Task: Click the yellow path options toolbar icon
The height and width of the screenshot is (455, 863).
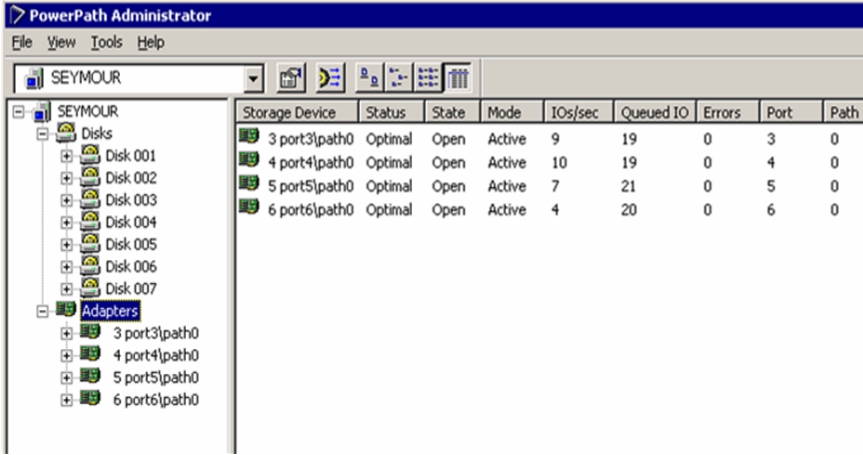Action: click(x=330, y=78)
